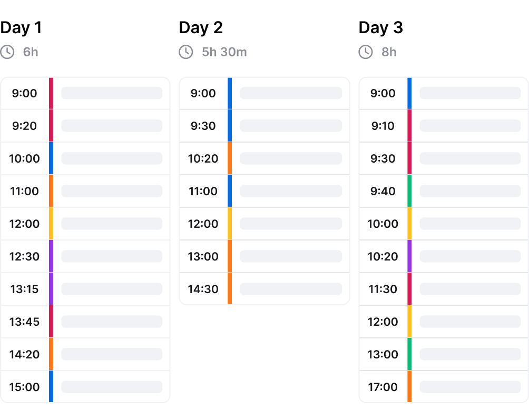This screenshot has width=529, height=420.
Task: Click the 13:45 time label in Day 1
Action: coord(24,322)
